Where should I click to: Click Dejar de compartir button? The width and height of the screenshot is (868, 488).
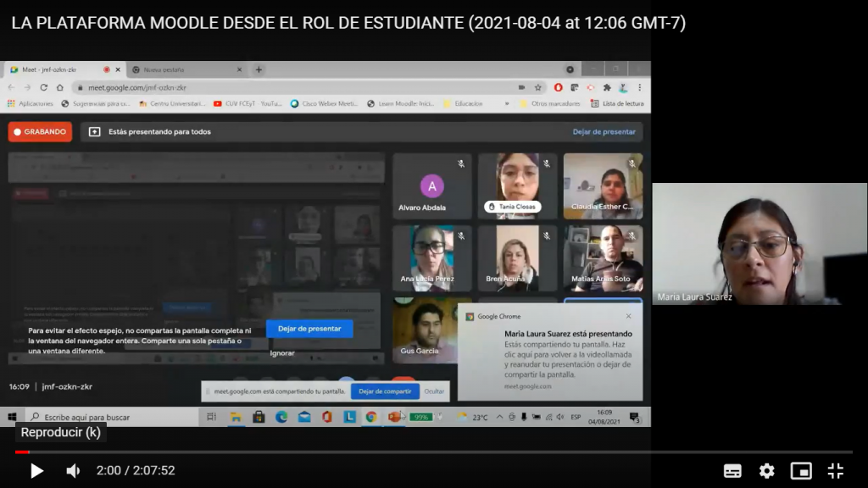point(385,391)
